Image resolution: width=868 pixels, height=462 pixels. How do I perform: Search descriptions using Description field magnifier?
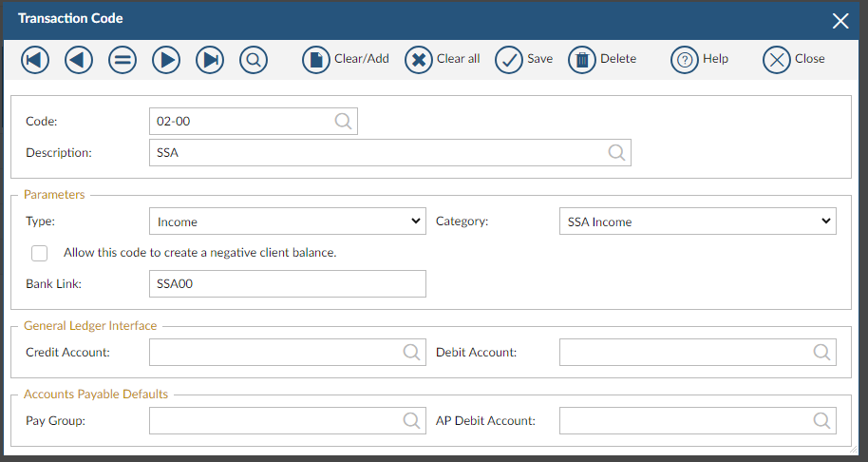point(616,152)
